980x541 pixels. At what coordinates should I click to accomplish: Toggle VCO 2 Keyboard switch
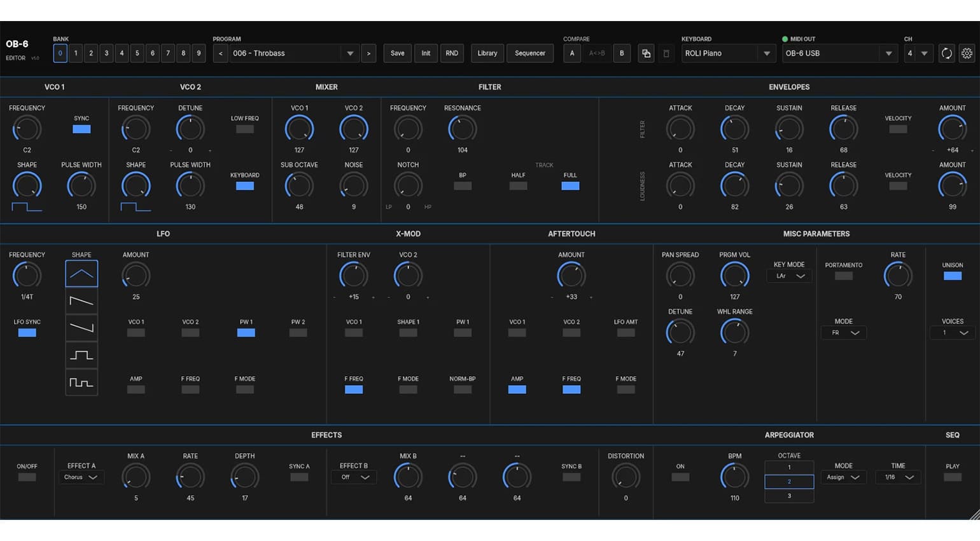[x=245, y=186]
